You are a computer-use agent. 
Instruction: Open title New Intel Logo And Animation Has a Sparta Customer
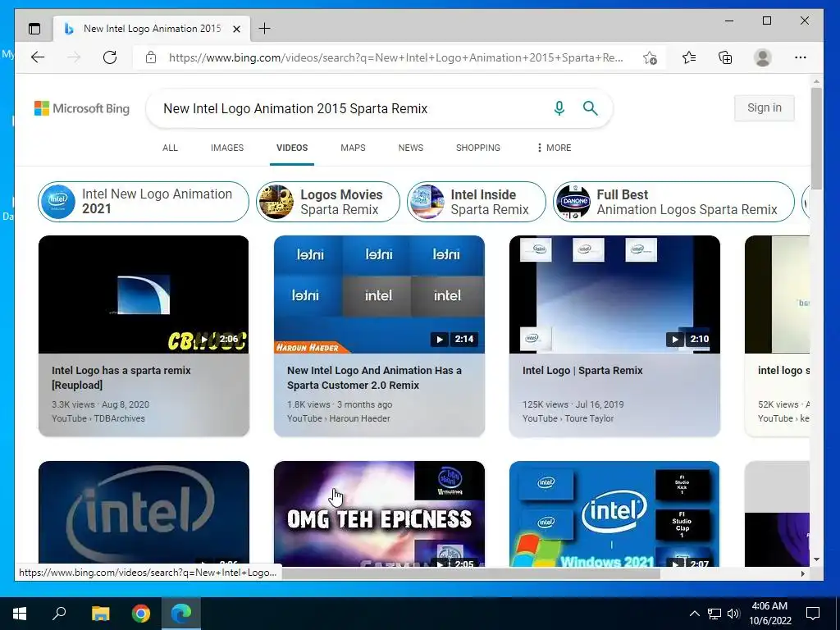coord(374,377)
